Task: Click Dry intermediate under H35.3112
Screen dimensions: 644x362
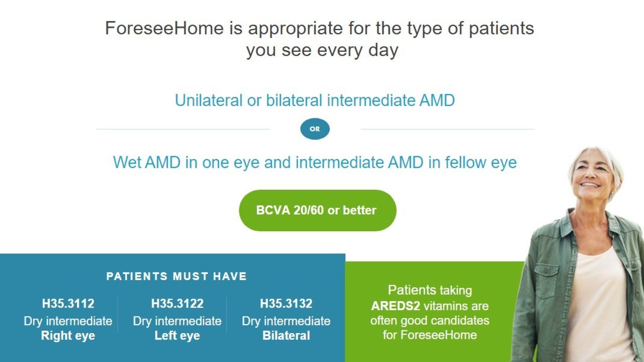Action: (68, 321)
